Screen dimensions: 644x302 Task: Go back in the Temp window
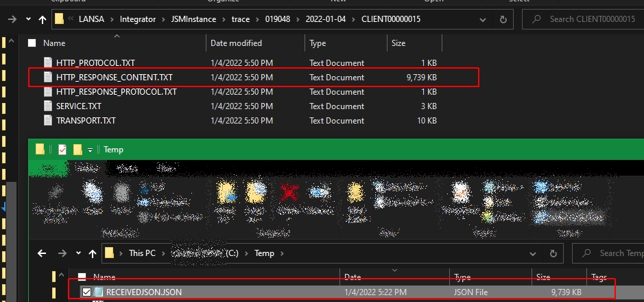(x=42, y=253)
